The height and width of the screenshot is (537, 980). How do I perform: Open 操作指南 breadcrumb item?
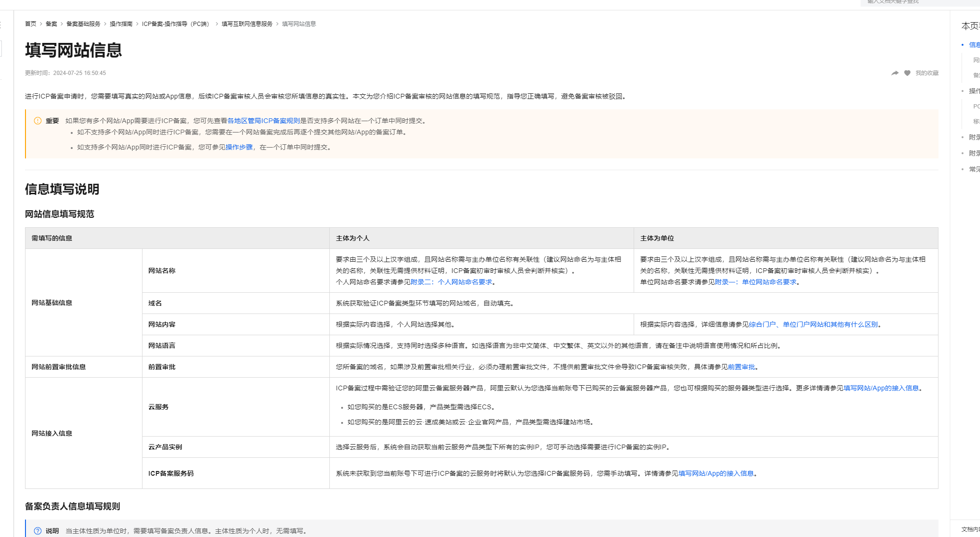(121, 24)
